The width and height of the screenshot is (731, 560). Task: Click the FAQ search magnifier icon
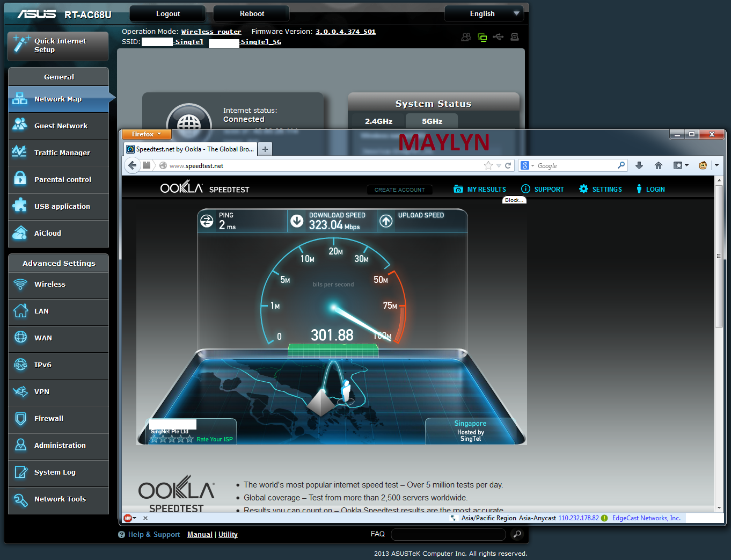(516, 534)
